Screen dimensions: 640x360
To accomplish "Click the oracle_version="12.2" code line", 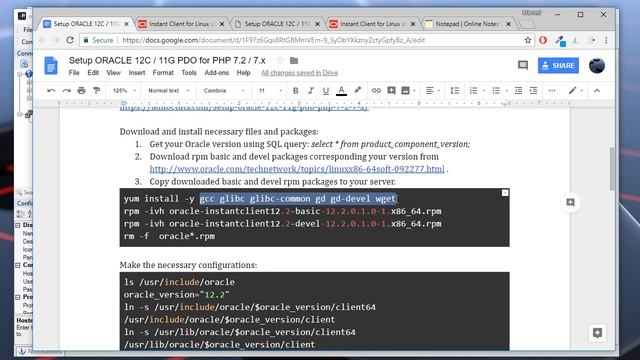I will click(x=177, y=295).
